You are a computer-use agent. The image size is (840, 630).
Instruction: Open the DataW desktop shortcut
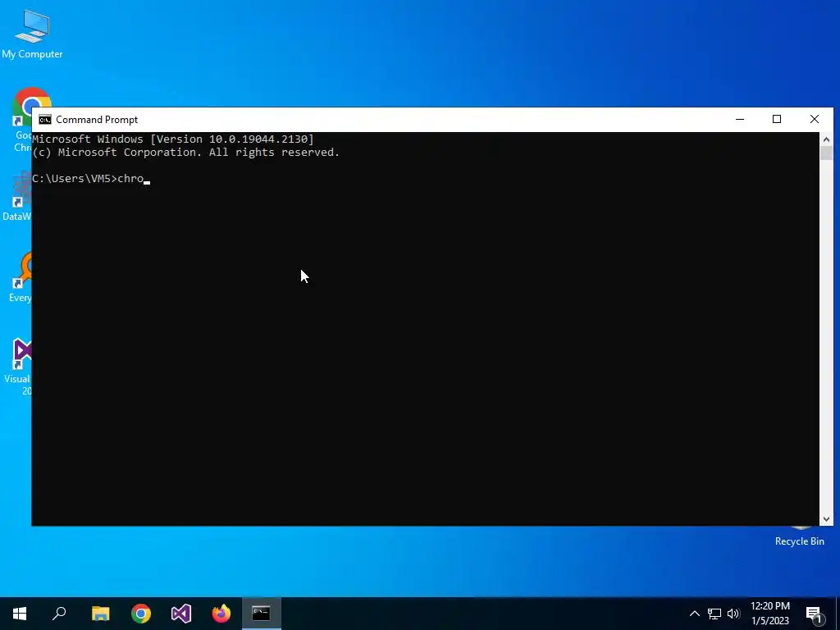tap(17, 195)
